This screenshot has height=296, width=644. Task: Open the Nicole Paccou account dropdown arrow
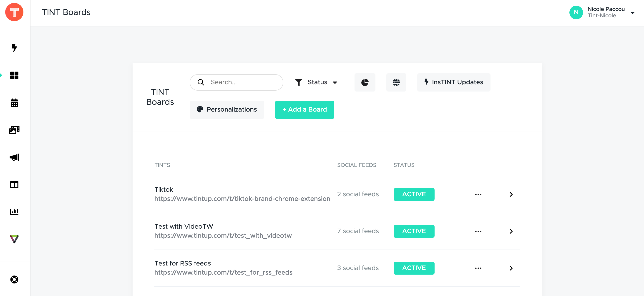coord(632,13)
